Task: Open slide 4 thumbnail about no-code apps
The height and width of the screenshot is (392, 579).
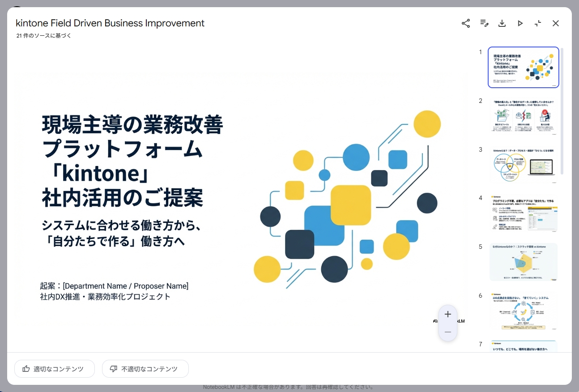Action: (524, 213)
